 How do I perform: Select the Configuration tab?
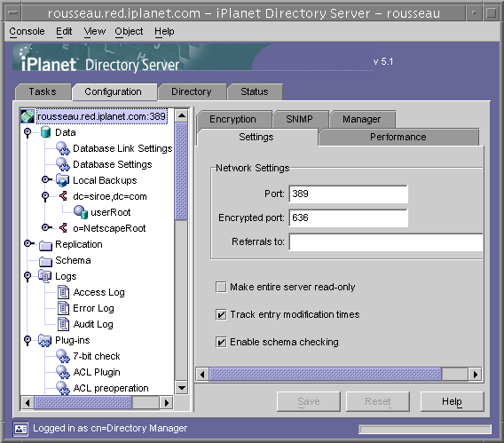[x=114, y=92]
